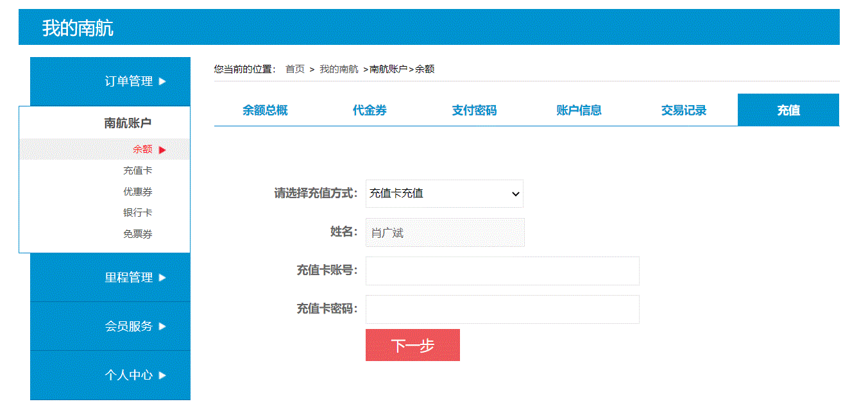Switch to the 余额总概 tab
Image resolution: width=868 pixels, height=413 pixels.
265,110
